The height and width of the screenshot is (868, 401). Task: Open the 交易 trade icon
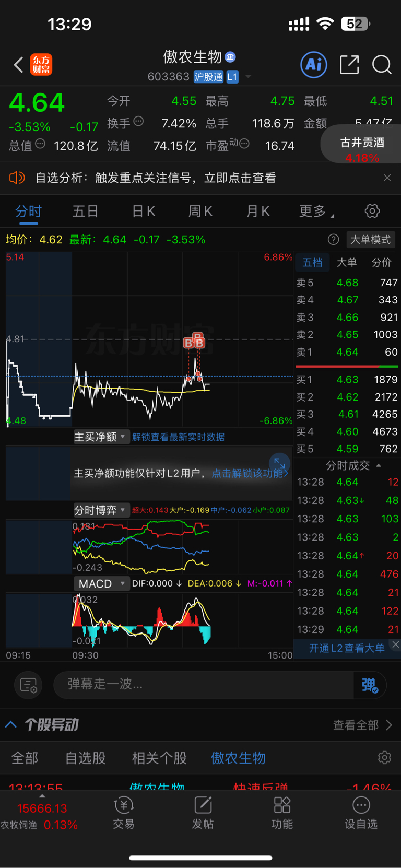point(124,813)
